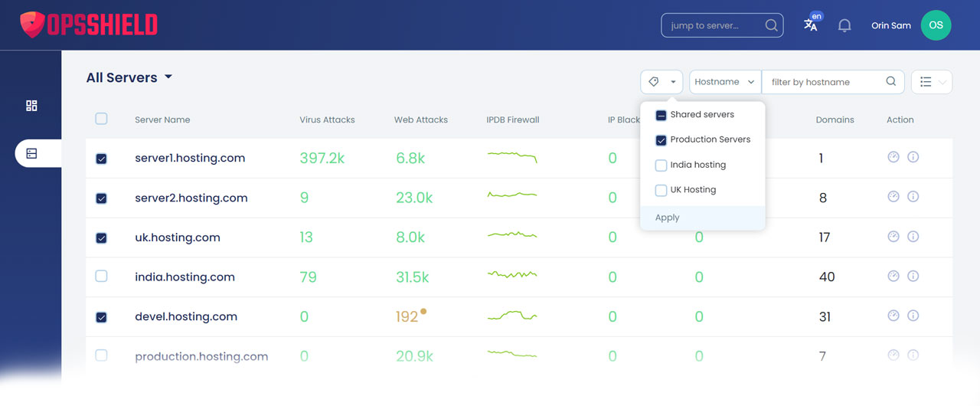This screenshot has height=406, width=980.
Task: Click the info icon for server2.hosting.com
Action: click(x=913, y=197)
